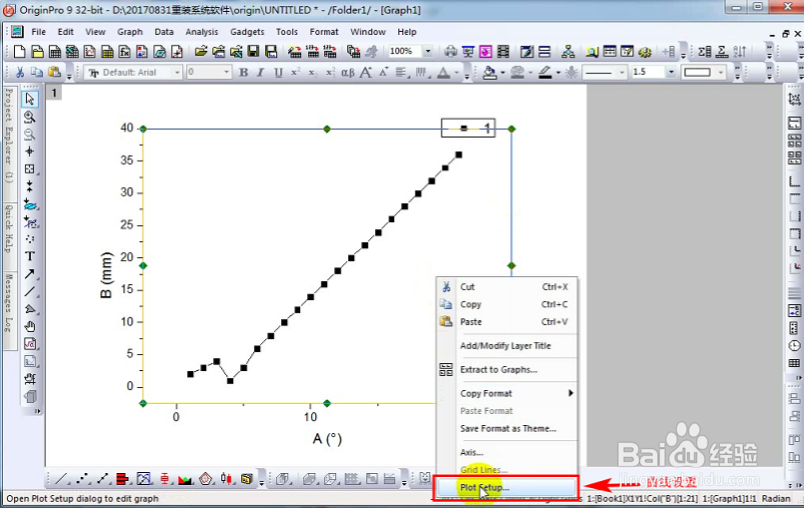Open the Analysis menu

[202, 32]
